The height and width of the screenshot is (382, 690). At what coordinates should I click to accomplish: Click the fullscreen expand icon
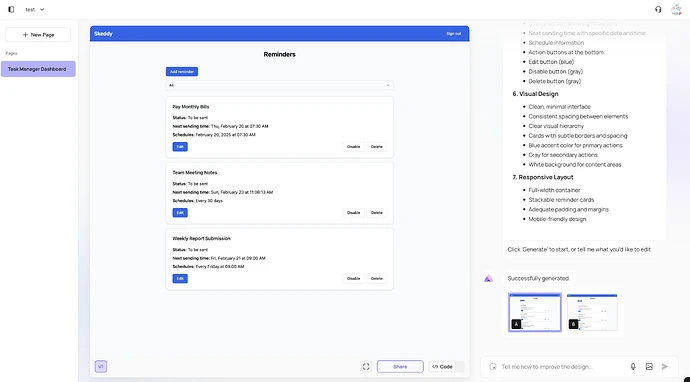pyautogui.click(x=366, y=367)
